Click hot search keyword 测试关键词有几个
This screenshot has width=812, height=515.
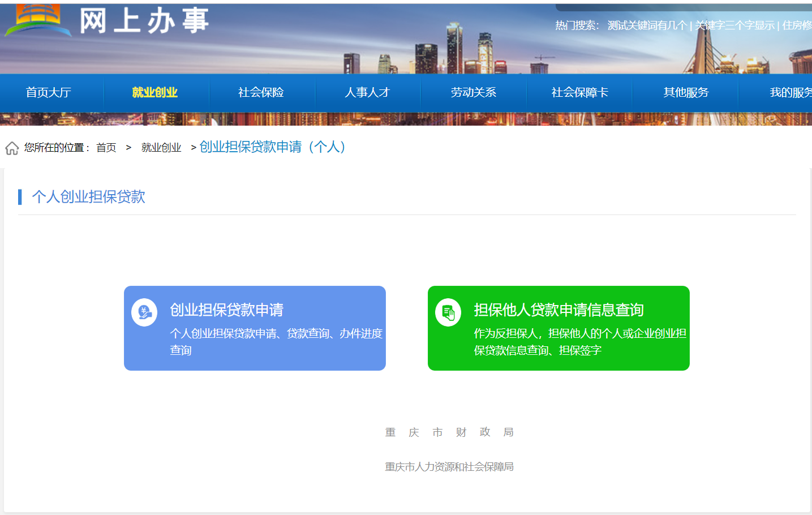[x=647, y=25]
